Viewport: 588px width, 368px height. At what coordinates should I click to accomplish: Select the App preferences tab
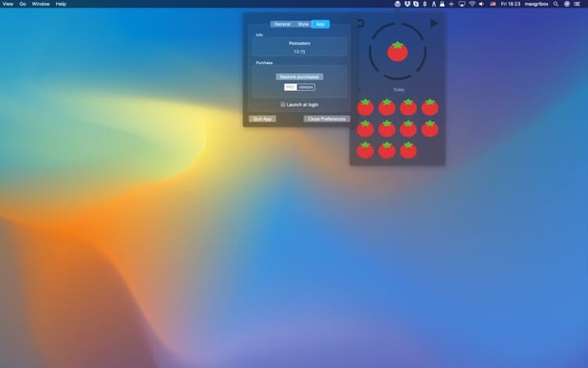[x=321, y=24]
